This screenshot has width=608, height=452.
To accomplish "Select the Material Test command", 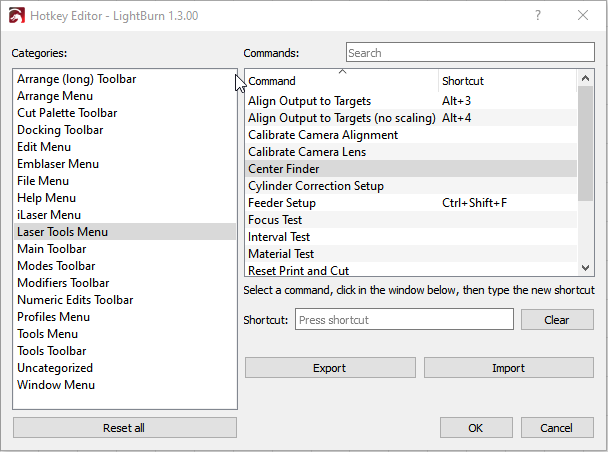I will [x=411, y=254].
